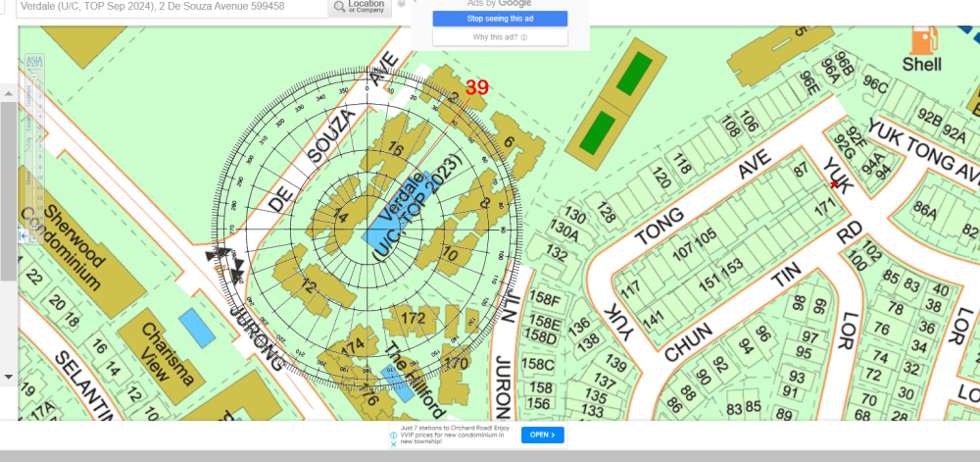Close the bottom ad with X icon

tap(394, 442)
